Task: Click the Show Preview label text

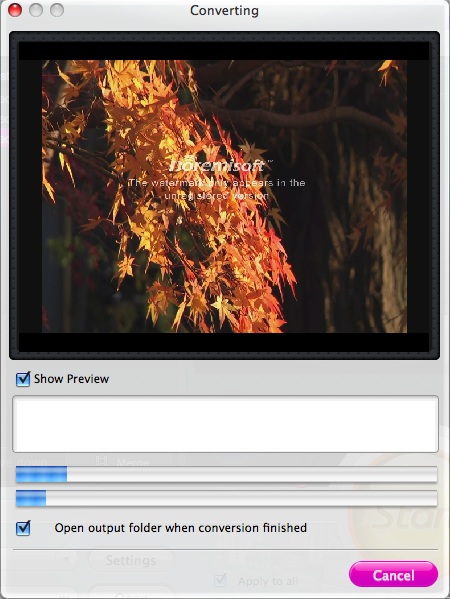Action: pos(71,379)
